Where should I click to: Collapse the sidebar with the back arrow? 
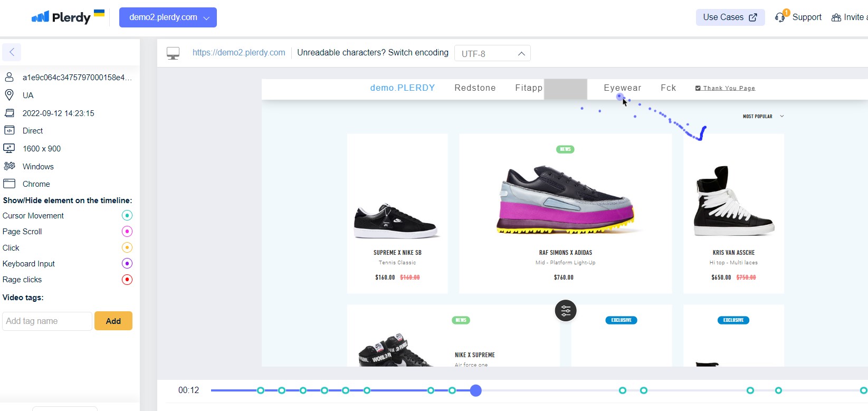tap(12, 52)
